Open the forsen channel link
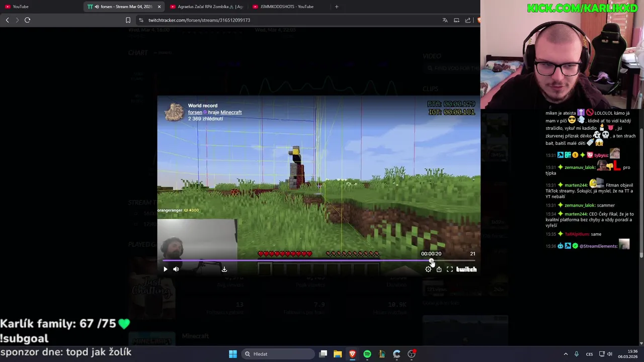This screenshot has height=362, width=644. 195,112
